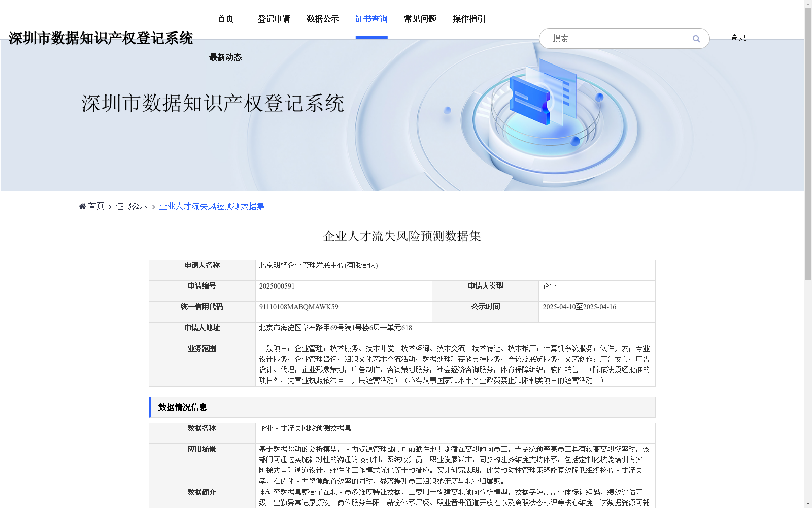Screen dimensions: 812x508
Task: Click the 公示时间 label cell
Action: [x=485, y=312]
